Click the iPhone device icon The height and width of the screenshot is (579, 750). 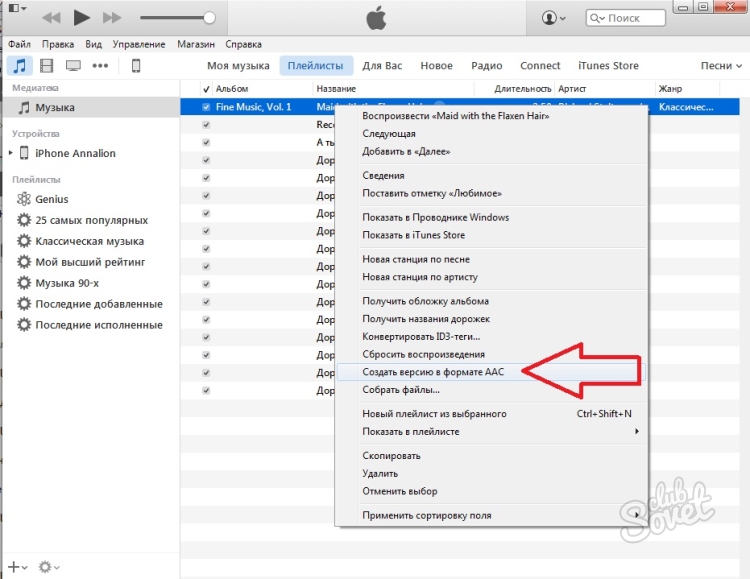click(136, 65)
